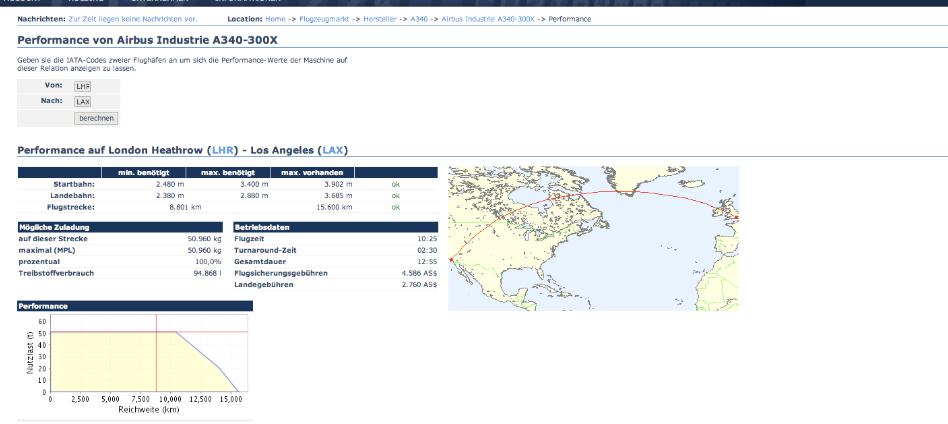Screen dimensions: 948x424
Task: Select the prozentual value 100,0%
Action: pyautogui.click(x=207, y=262)
